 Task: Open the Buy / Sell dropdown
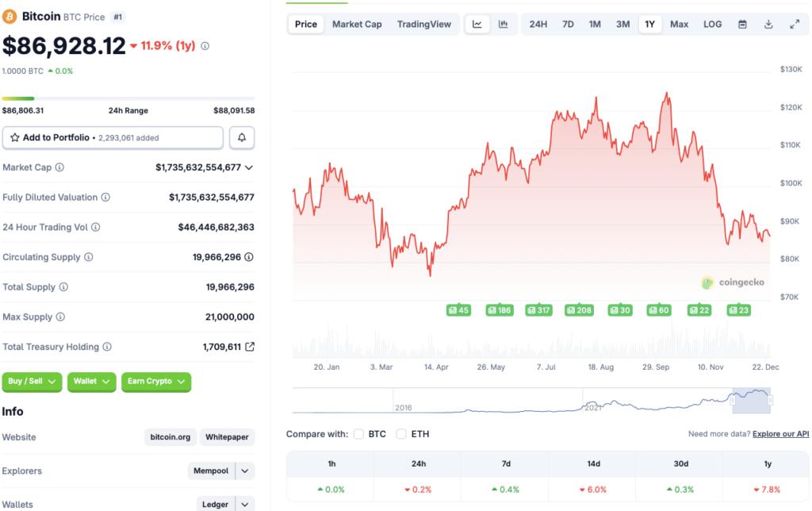click(32, 382)
